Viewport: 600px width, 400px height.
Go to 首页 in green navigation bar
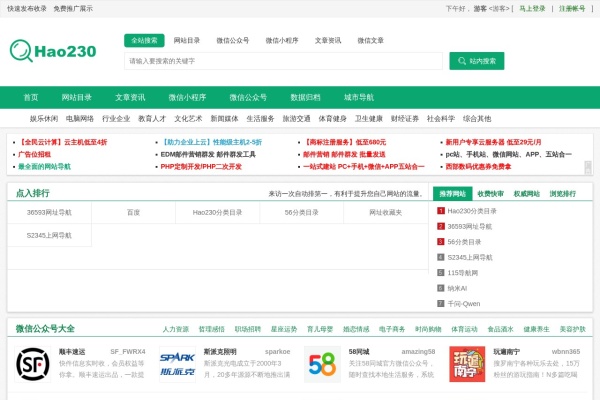pos(31,97)
